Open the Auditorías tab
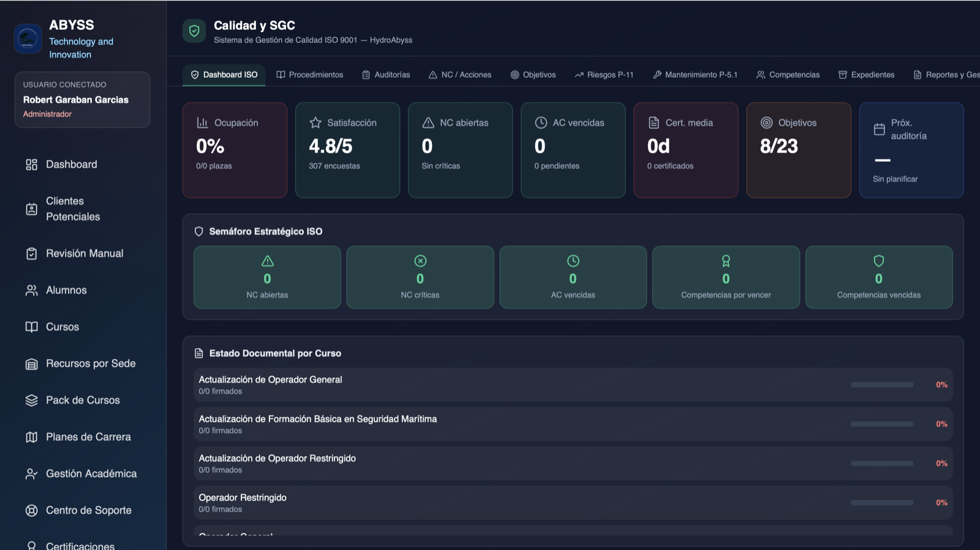The height and width of the screenshot is (550, 980). pos(386,75)
